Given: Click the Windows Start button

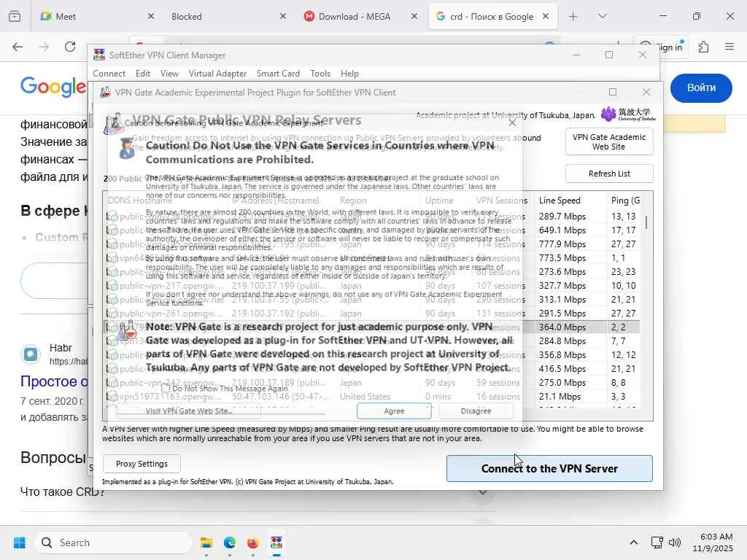Looking at the screenshot, I should 20,542.
